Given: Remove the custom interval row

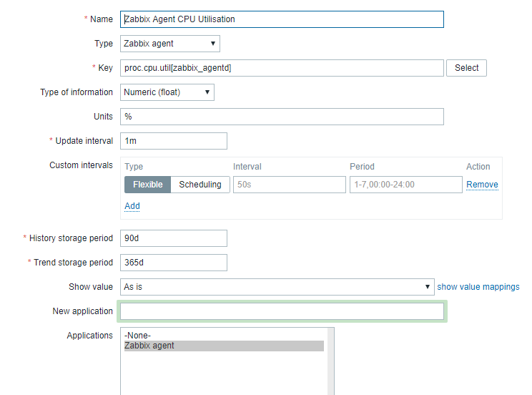Looking at the screenshot, I should [482, 185].
